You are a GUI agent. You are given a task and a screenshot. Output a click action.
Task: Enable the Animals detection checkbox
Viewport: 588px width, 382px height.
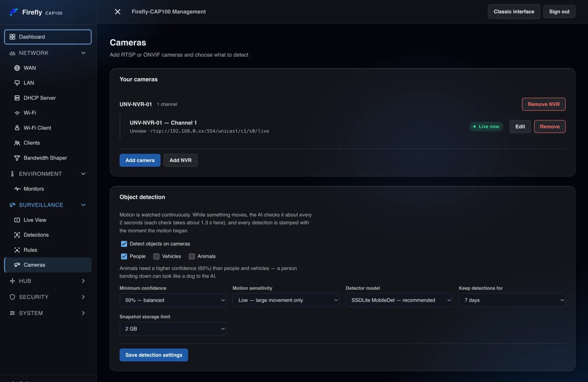point(192,256)
